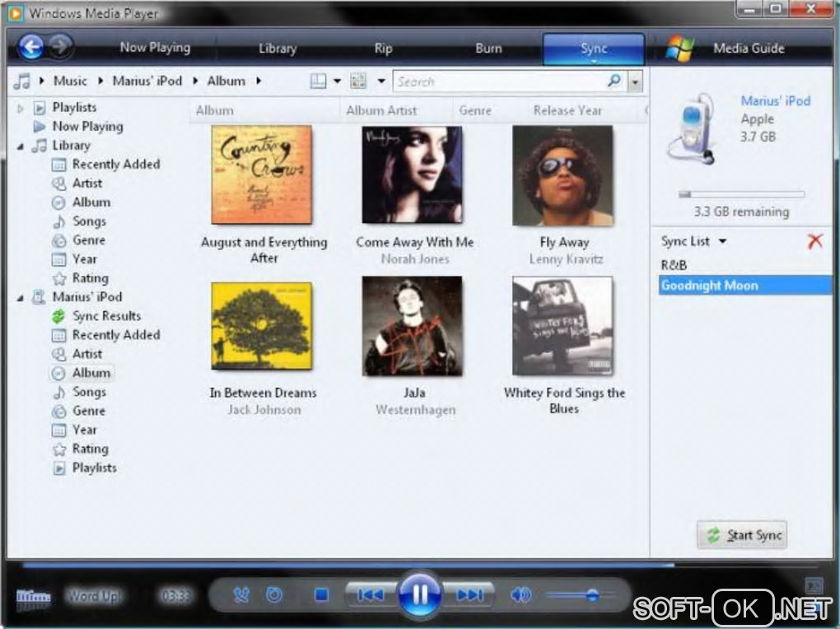Select Genre under Library
This screenshot has height=629, width=840.
pos(88,240)
